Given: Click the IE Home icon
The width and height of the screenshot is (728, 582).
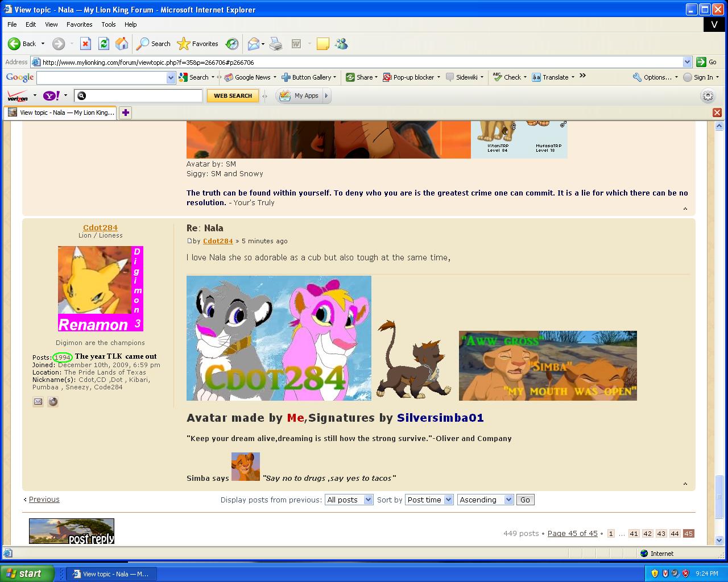Looking at the screenshot, I should tap(122, 44).
